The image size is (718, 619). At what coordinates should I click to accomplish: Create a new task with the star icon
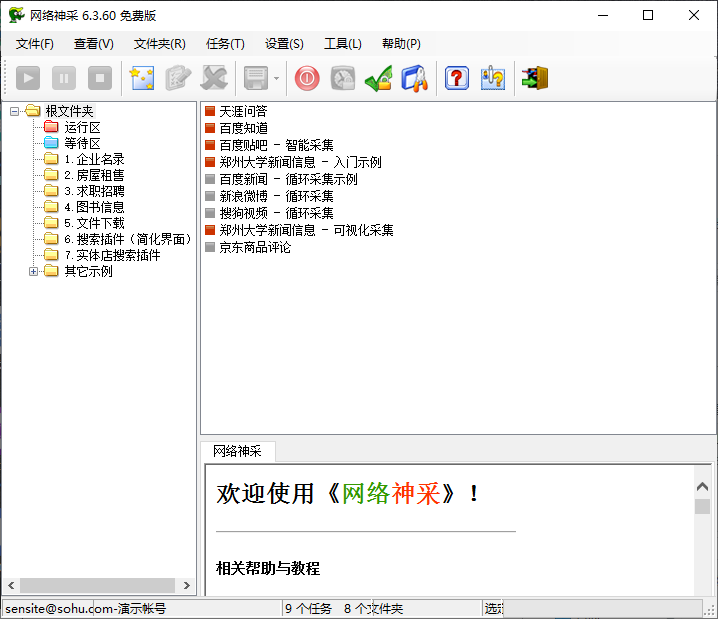coord(142,78)
